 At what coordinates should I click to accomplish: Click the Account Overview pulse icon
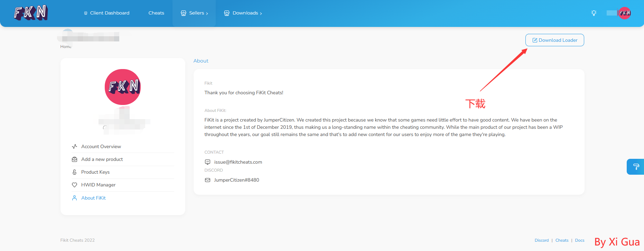tap(74, 146)
